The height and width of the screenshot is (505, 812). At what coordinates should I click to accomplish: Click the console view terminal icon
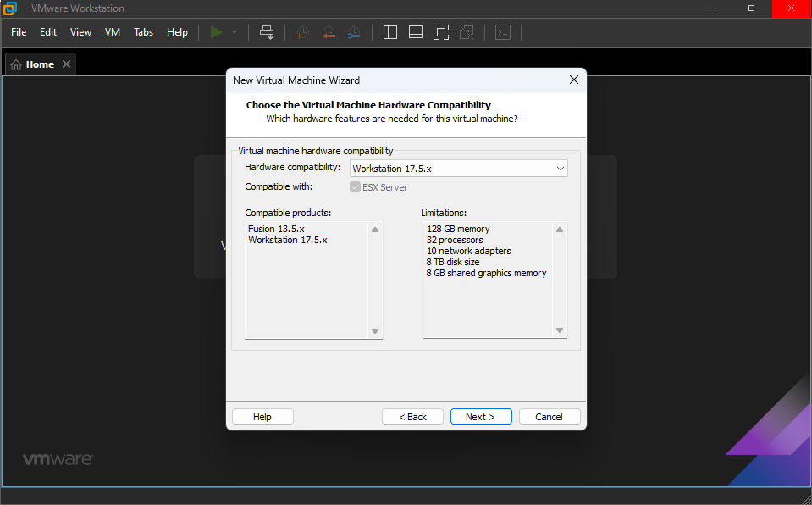click(x=503, y=32)
